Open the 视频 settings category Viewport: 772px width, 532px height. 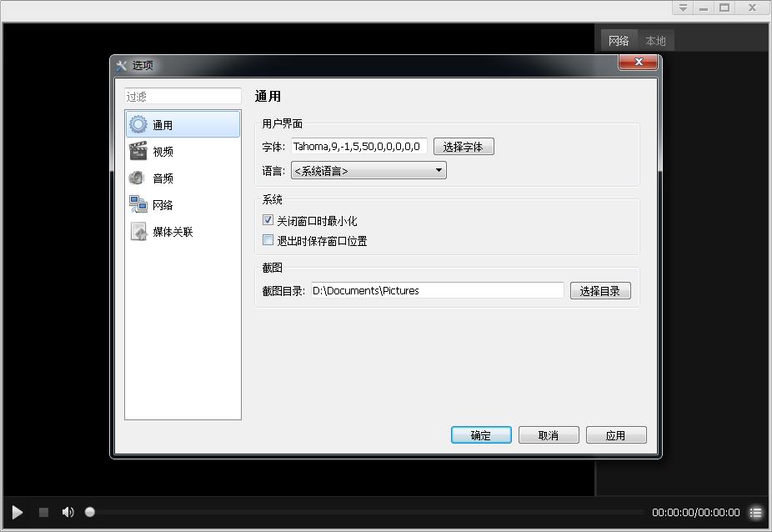point(162,151)
